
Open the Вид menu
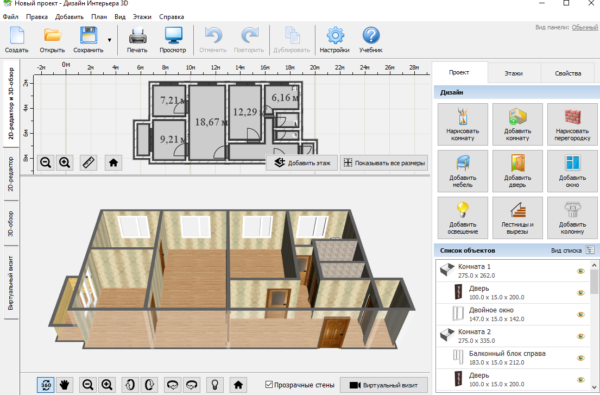coord(120,17)
